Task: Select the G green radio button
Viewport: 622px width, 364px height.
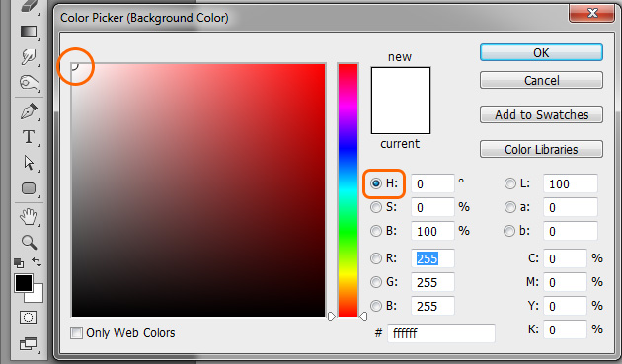Action: coord(376,282)
